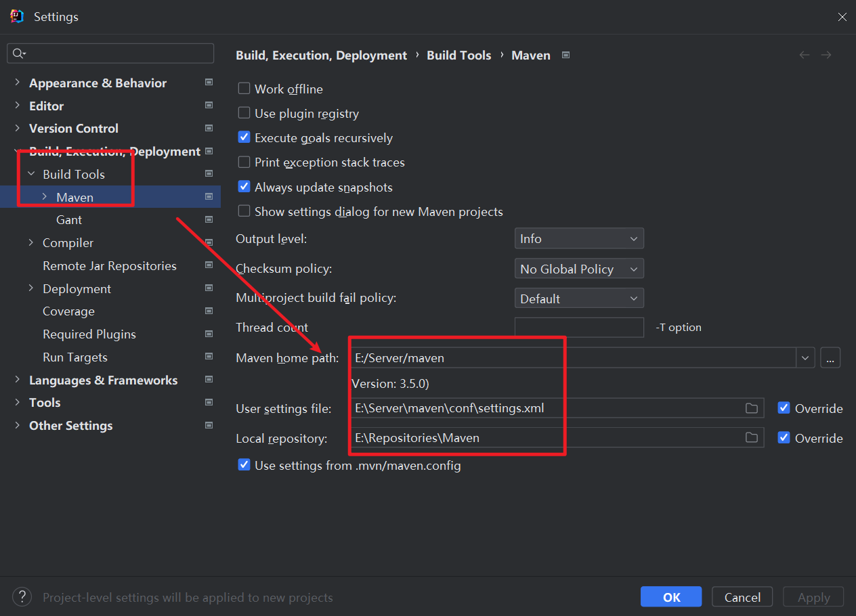Click project-level icon beside Other Settings
856x616 pixels.
coord(209,425)
